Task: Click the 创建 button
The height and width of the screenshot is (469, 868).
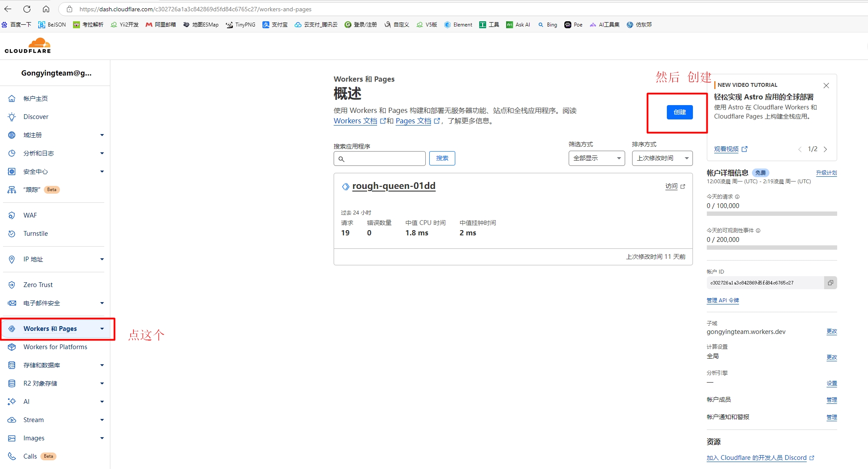Action: [679, 112]
